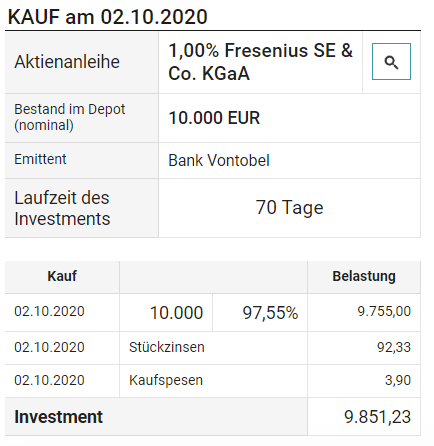Screen dimensions: 434x446
Task: Select the Bank Vontobel emittent value
Action: tap(219, 160)
